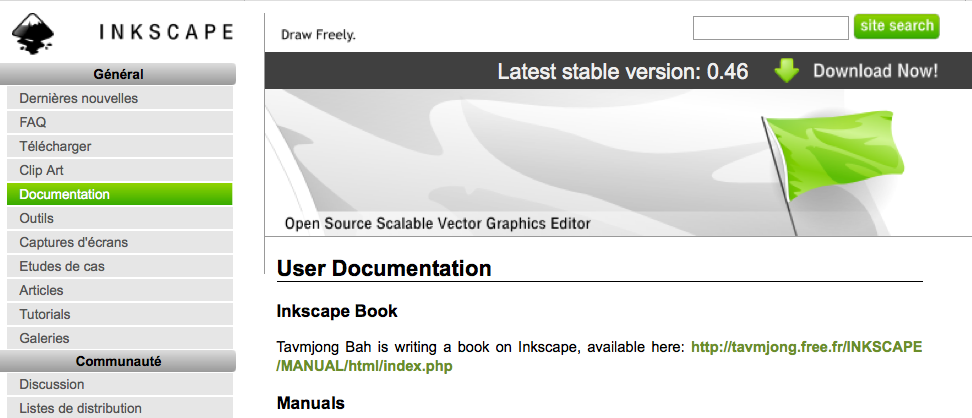The image size is (972, 418).
Task: Click the Manuals subheading
Action: 311,403
